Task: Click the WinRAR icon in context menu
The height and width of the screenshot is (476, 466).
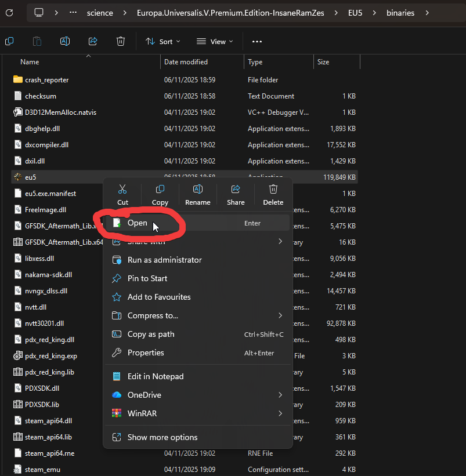Action: click(117, 413)
